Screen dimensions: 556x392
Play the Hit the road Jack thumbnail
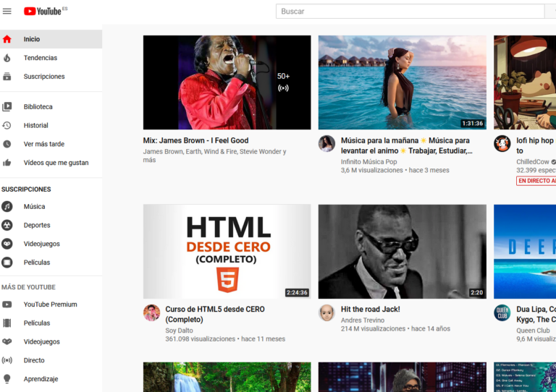(402, 252)
